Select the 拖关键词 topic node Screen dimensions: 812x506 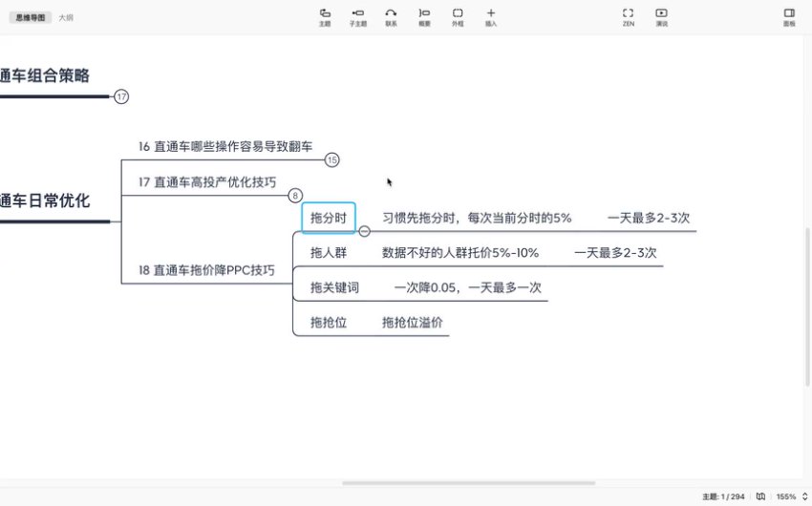[334, 287]
